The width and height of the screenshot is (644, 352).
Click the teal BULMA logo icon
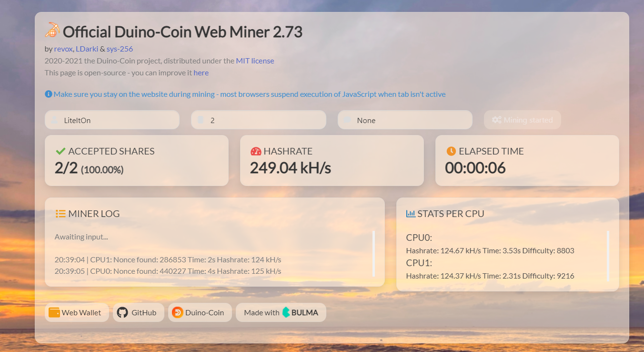coord(285,312)
